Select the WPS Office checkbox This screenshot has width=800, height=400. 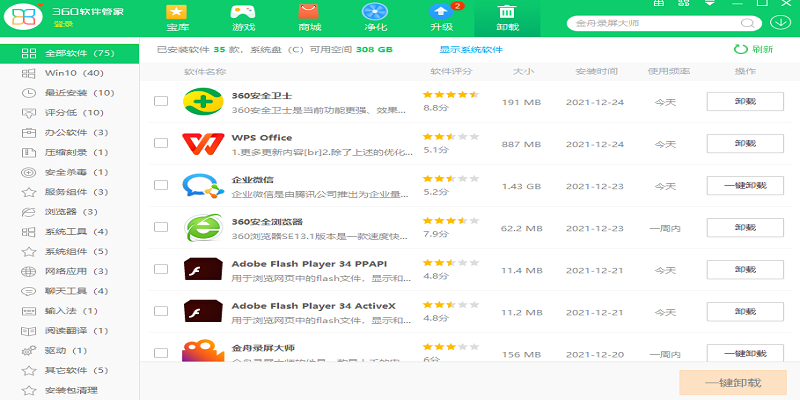tap(161, 144)
